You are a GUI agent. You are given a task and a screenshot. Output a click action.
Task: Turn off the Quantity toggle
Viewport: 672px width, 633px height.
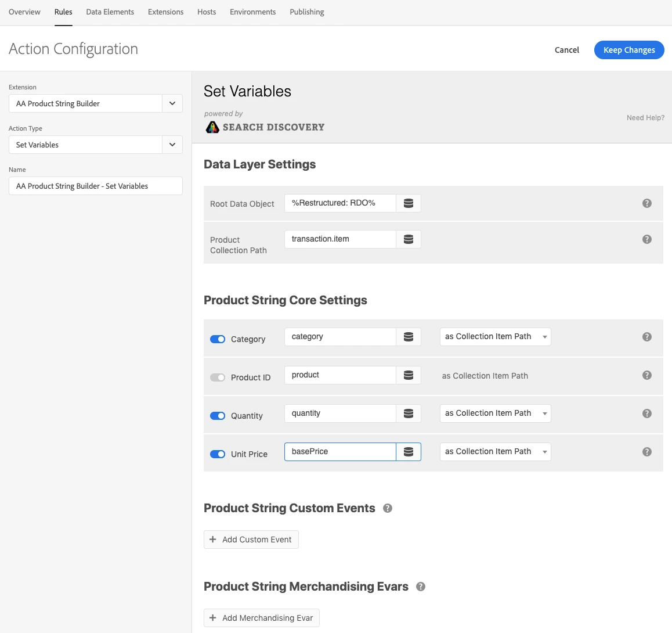point(218,416)
